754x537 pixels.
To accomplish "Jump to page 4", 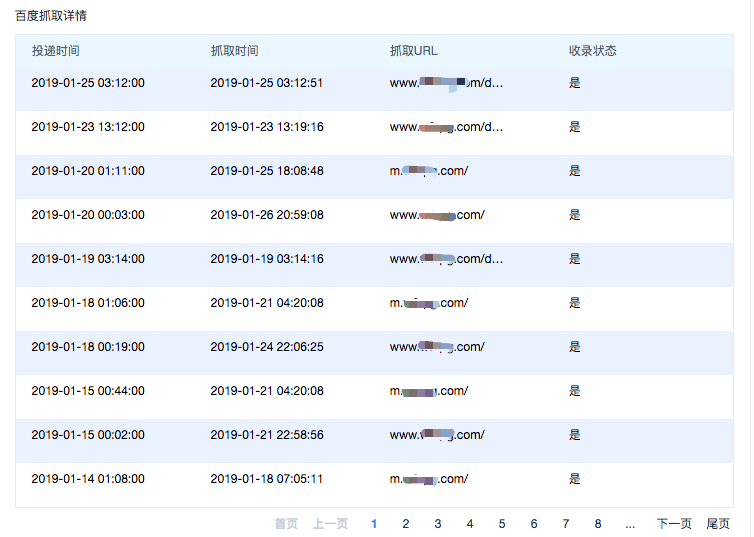I will coord(470,523).
